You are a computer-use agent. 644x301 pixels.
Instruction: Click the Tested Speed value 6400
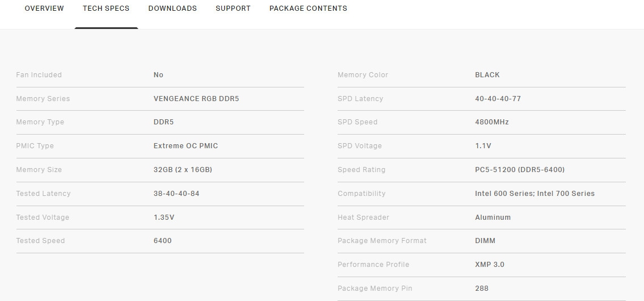tap(162, 241)
